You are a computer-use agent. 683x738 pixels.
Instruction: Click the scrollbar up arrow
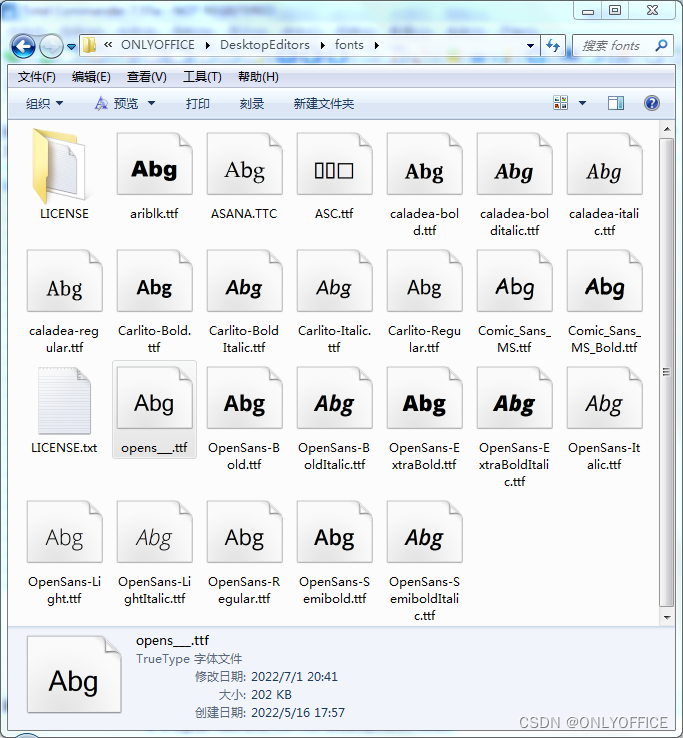pos(667,129)
